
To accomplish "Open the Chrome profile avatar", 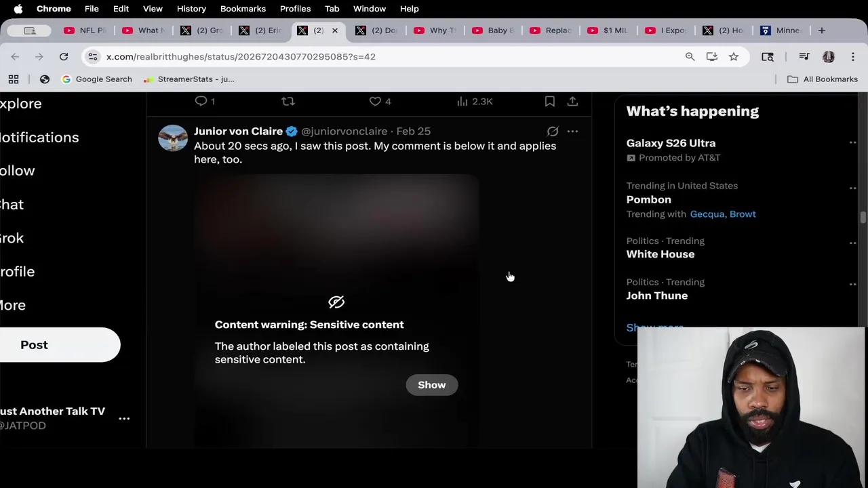I will pos(829,57).
